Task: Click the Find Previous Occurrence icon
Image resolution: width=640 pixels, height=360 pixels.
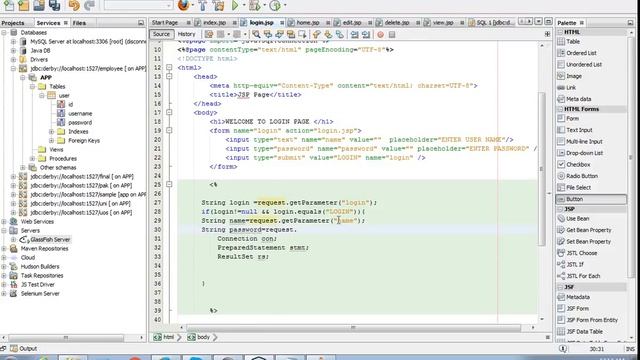Action: click(268, 34)
